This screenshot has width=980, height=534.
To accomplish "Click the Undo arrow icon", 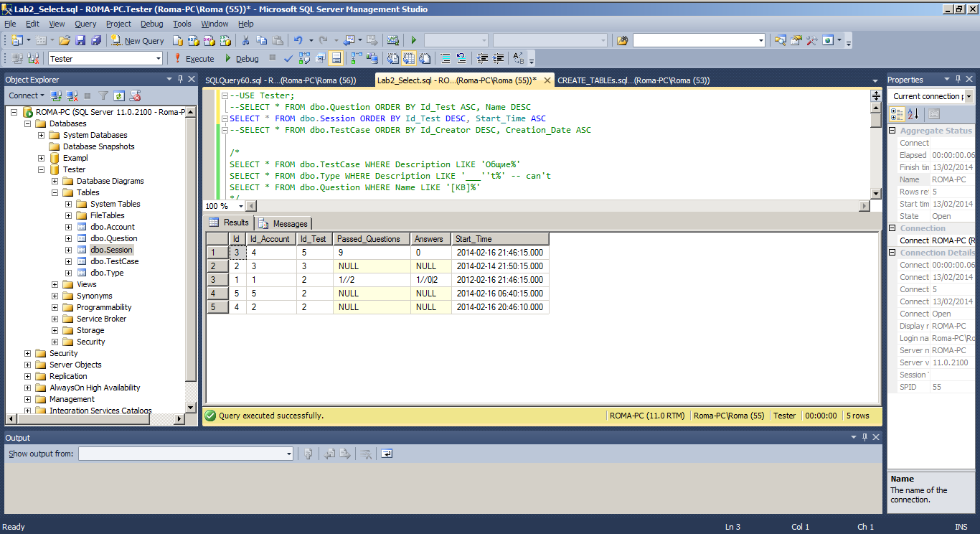I will point(298,41).
